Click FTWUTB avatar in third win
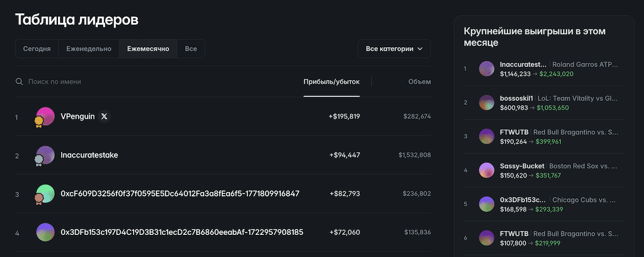 click(x=486, y=136)
